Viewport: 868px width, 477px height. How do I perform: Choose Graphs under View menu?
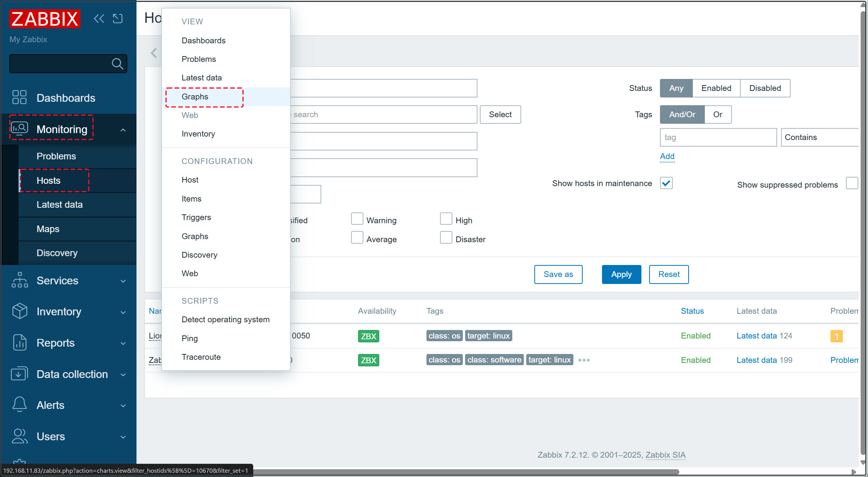click(x=195, y=97)
